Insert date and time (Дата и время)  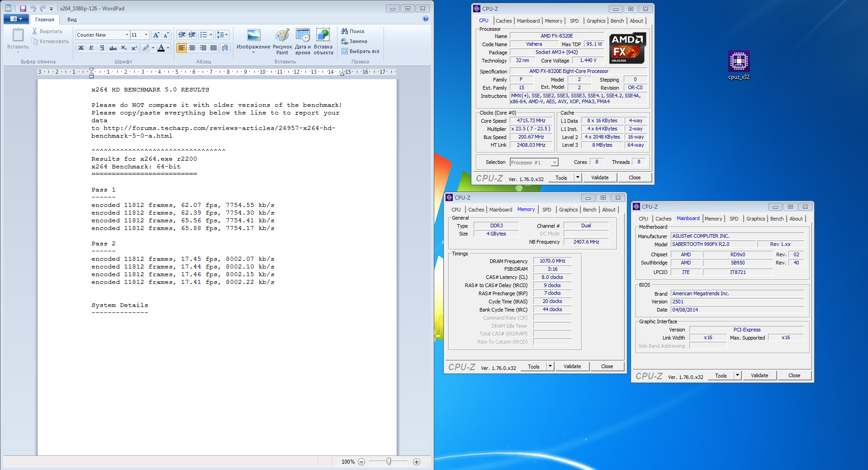point(303,42)
